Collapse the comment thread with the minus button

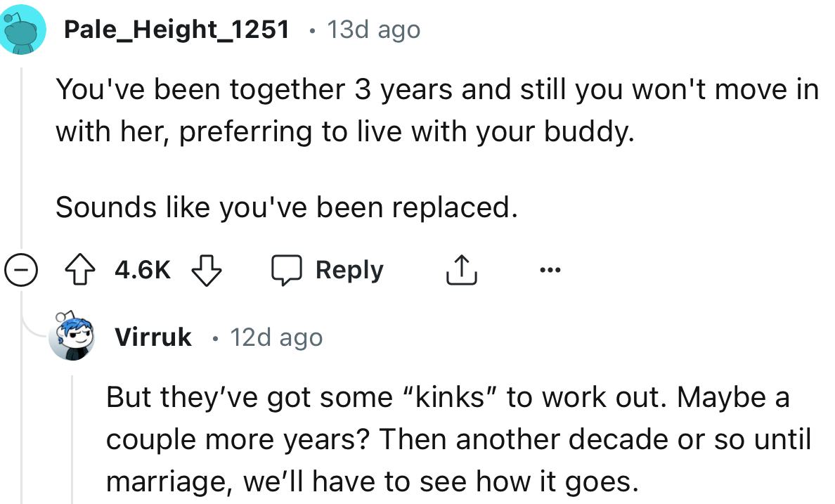(23, 269)
